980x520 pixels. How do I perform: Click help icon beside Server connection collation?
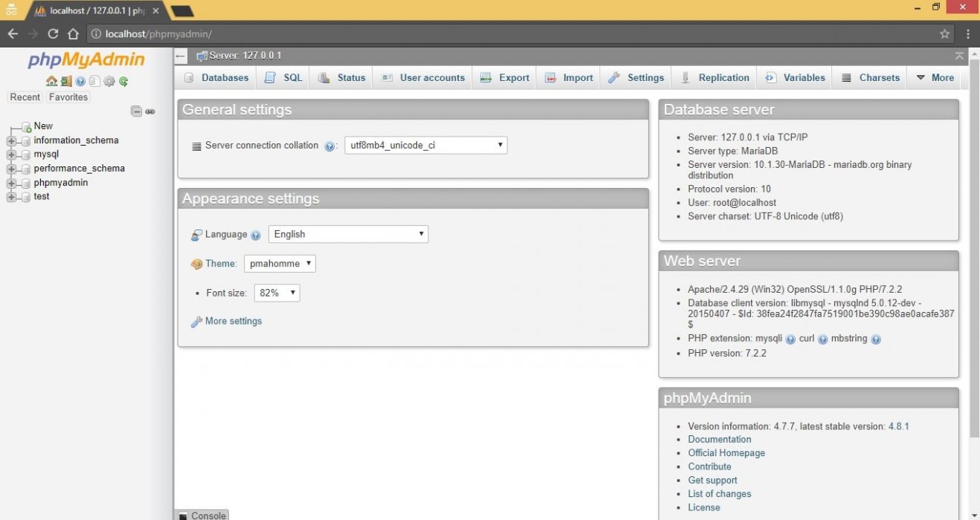tap(330, 146)
